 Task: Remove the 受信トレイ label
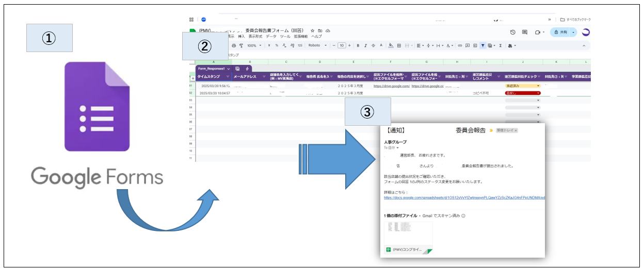click(516, 131)
